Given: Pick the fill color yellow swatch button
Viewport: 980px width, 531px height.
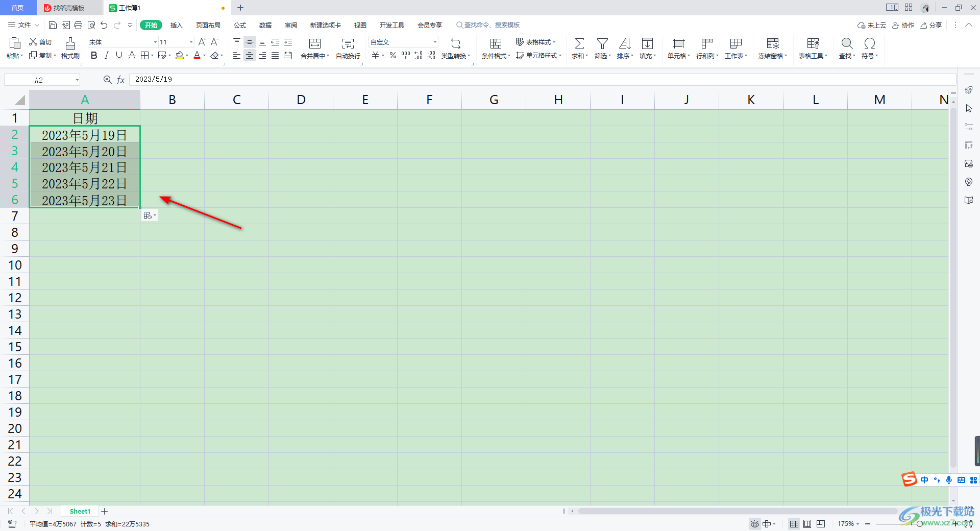Looking at the screenshot, I should (x=180, y=55).
